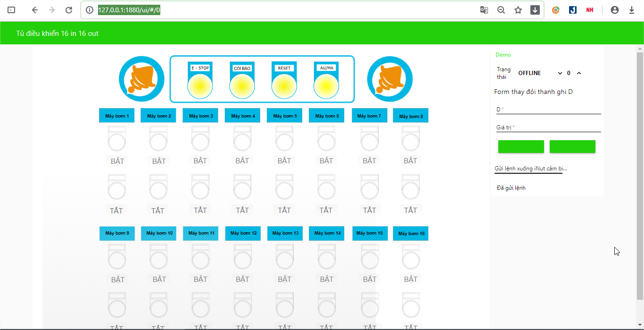Click the Máy bơm 8 blue label
Viewport: 644px width, 330px height.
(x=411, y=116)
